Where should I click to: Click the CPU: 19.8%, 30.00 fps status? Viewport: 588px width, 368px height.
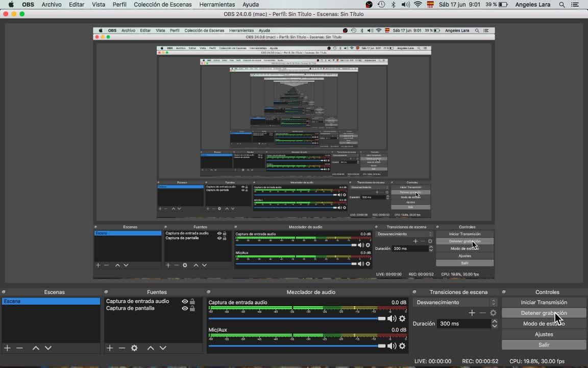pos(537,361)
